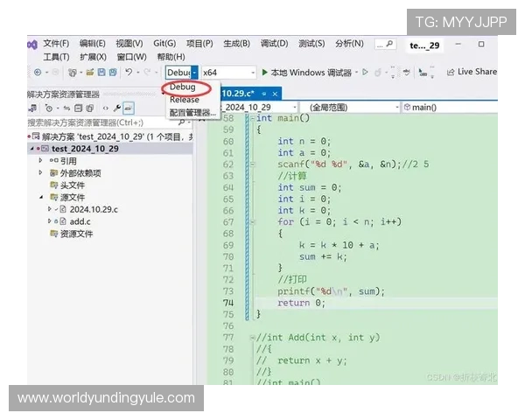Click the save file disk icon
This screenshot has height=420, width=525.
point(101,72)
